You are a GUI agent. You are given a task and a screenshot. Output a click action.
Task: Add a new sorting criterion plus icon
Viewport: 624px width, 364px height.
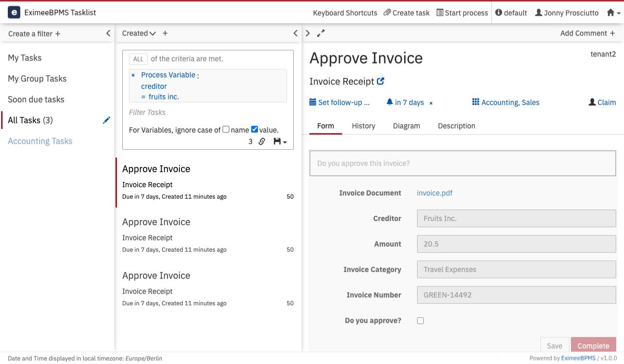pyautogui.click(x=165, y=33)
